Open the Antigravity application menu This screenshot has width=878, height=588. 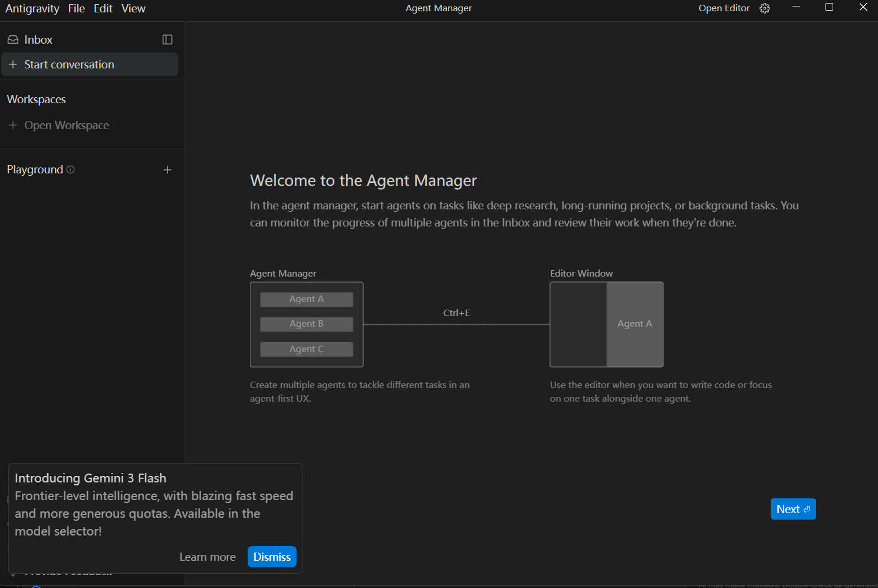click(x=32, y=8)
